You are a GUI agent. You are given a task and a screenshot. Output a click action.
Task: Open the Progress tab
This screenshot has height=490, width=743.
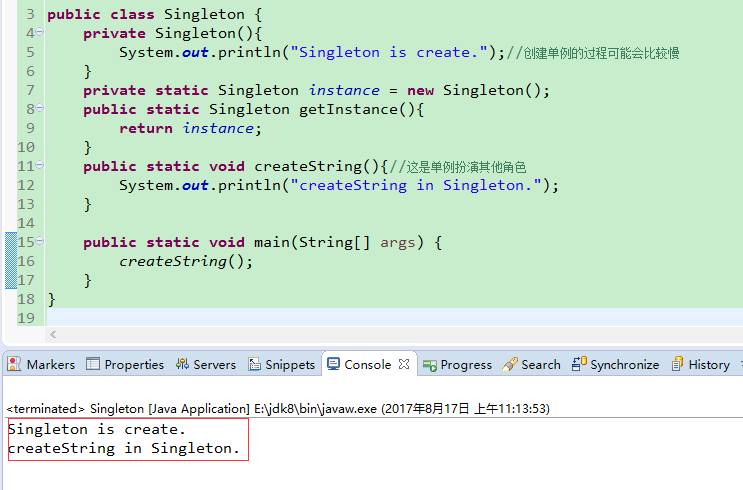(457, 364)
